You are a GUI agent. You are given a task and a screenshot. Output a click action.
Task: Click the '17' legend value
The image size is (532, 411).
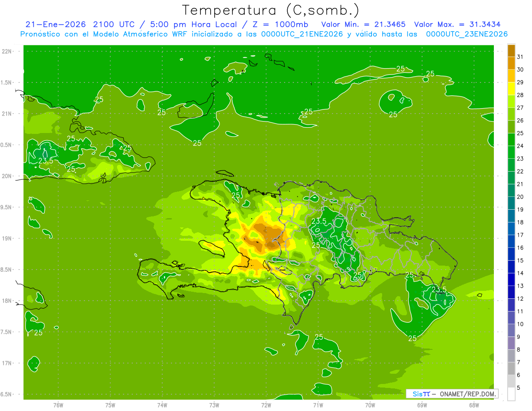(x=520, y=235)
